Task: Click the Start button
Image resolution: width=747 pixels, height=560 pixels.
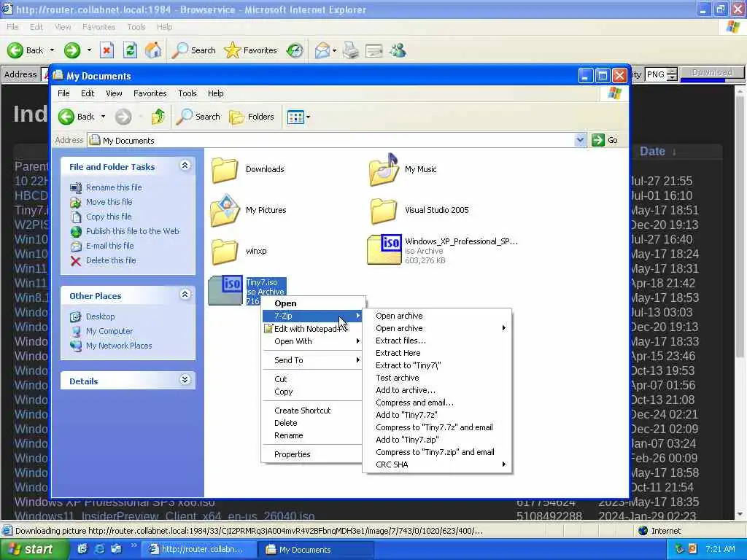Action: [x=34, y=549]
